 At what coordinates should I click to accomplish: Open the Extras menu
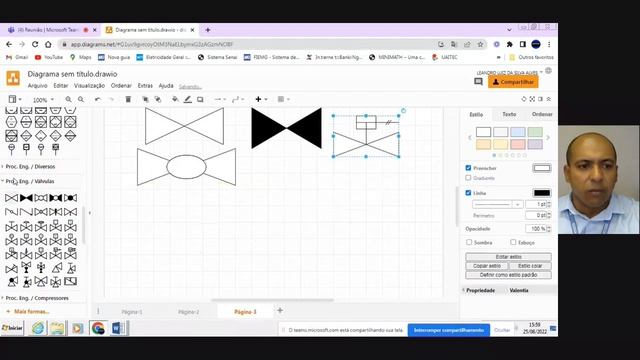(x=145, y=86)
